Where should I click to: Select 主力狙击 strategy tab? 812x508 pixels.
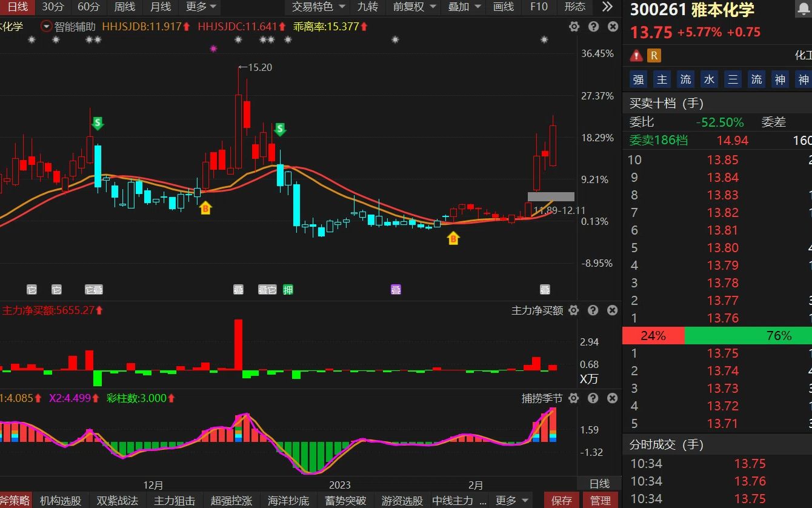(x=174, y=501)
